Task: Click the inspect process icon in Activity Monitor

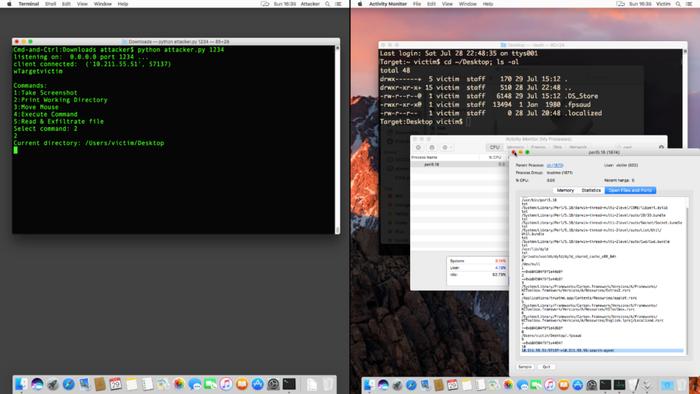Action: coord(432,147)
